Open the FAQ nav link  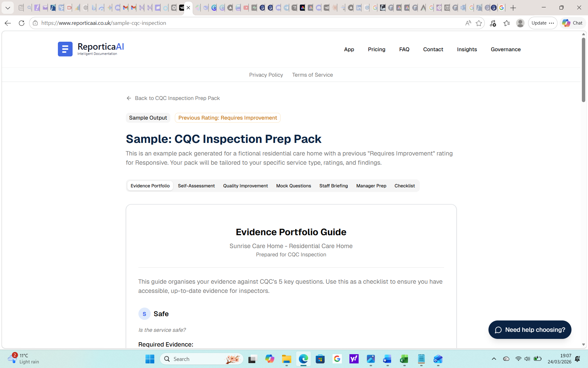(404, 49)
